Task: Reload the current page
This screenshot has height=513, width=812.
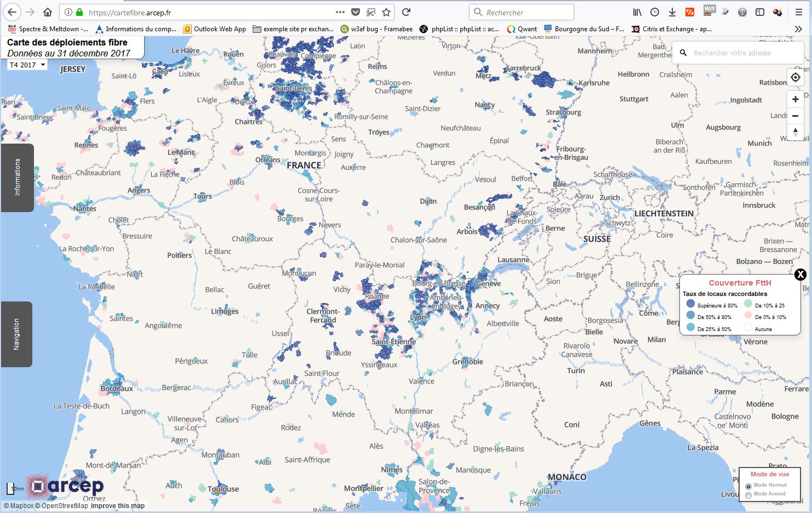Action: point(406,12)
